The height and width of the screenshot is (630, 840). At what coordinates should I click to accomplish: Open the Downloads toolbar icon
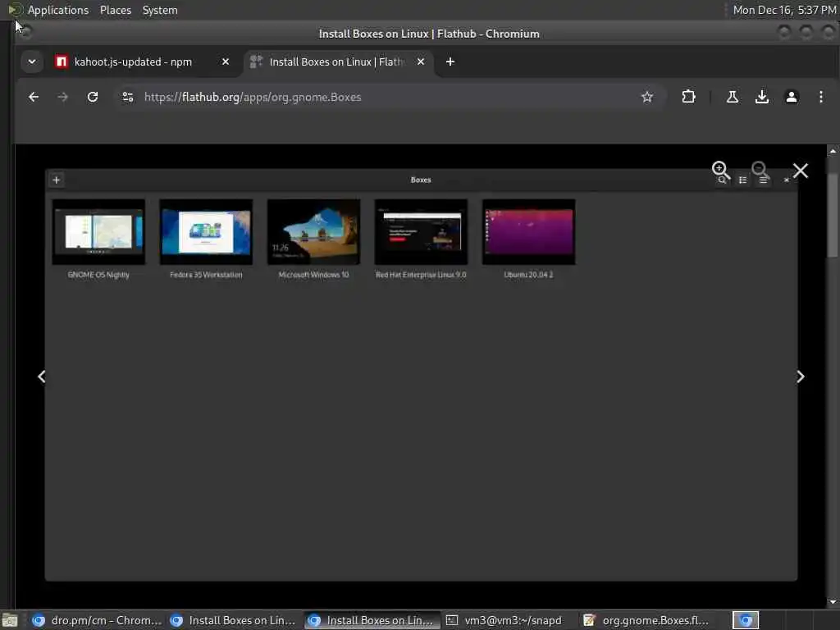(762, 97)
